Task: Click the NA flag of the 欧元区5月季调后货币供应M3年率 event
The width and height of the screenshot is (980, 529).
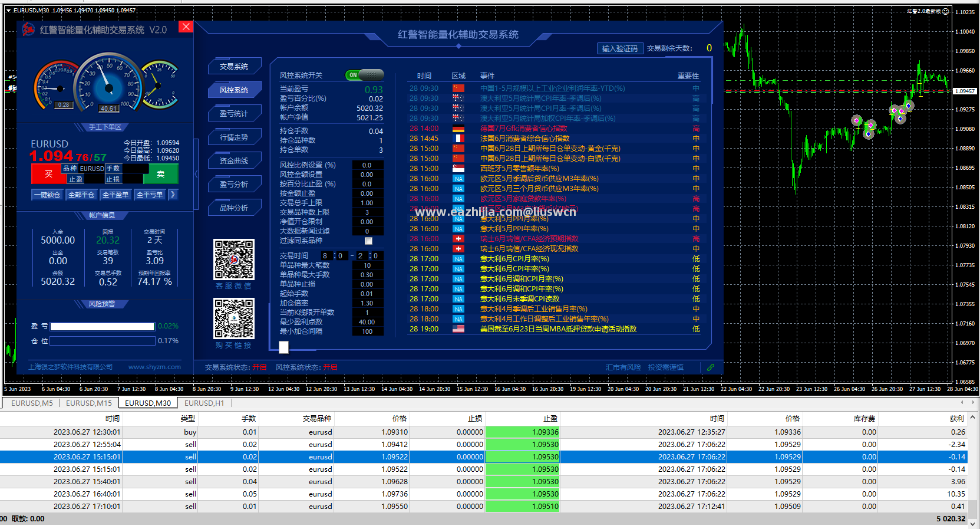Action: [458, 179]
